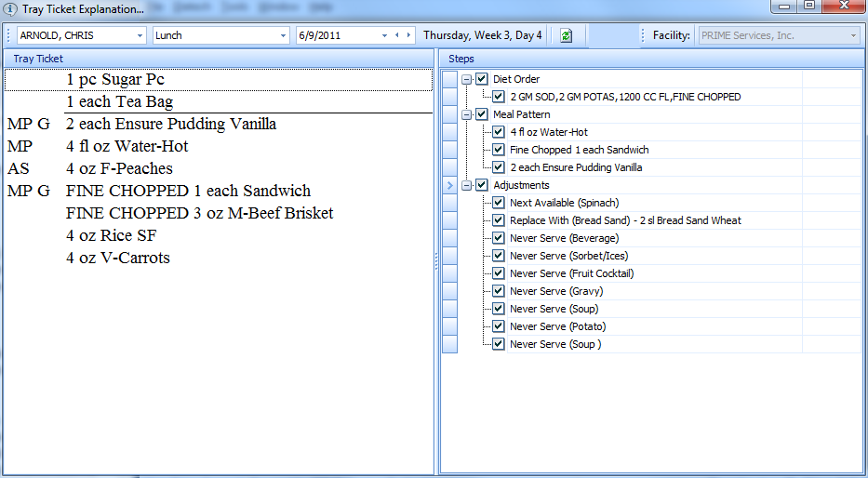Click the info icon in the title bar

click(10, 9)
